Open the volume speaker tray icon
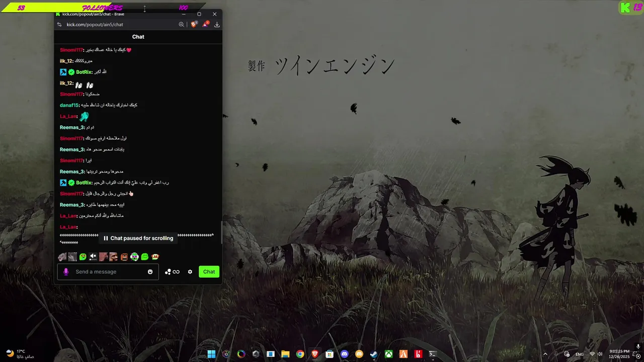Image resolution: width=644 pixels, height=362 pixels. (x=600, y=354)
